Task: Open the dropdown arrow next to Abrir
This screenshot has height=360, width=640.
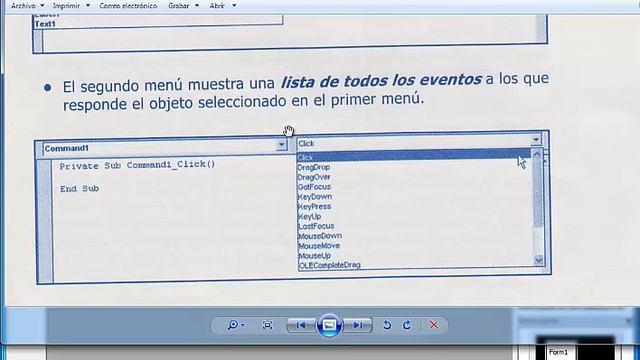Action: click(x=234, y=6)
